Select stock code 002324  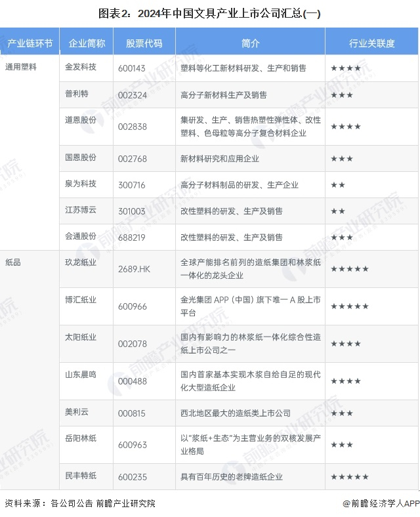(132, 95)
